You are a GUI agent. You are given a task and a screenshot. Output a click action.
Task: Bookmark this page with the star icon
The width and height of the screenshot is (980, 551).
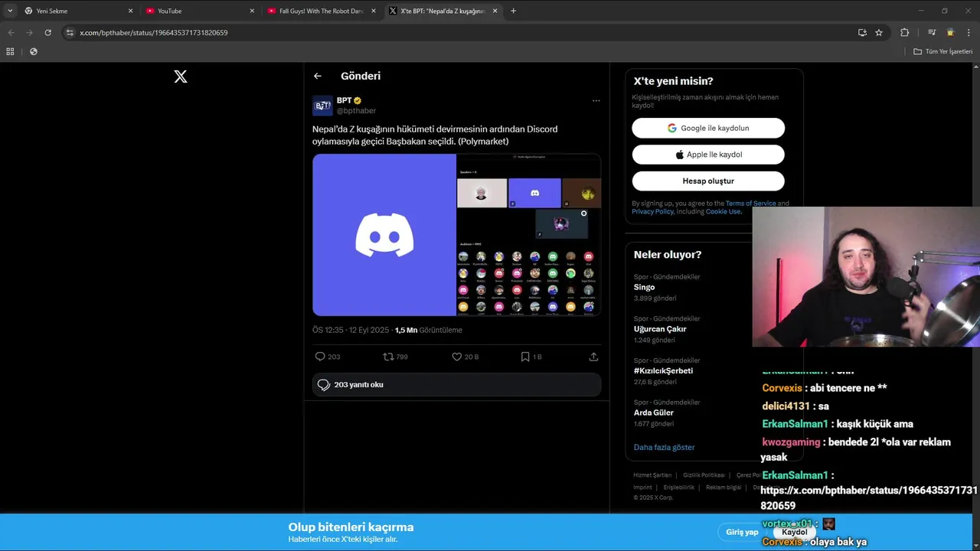pyautogui.click(x=879, y=33)
